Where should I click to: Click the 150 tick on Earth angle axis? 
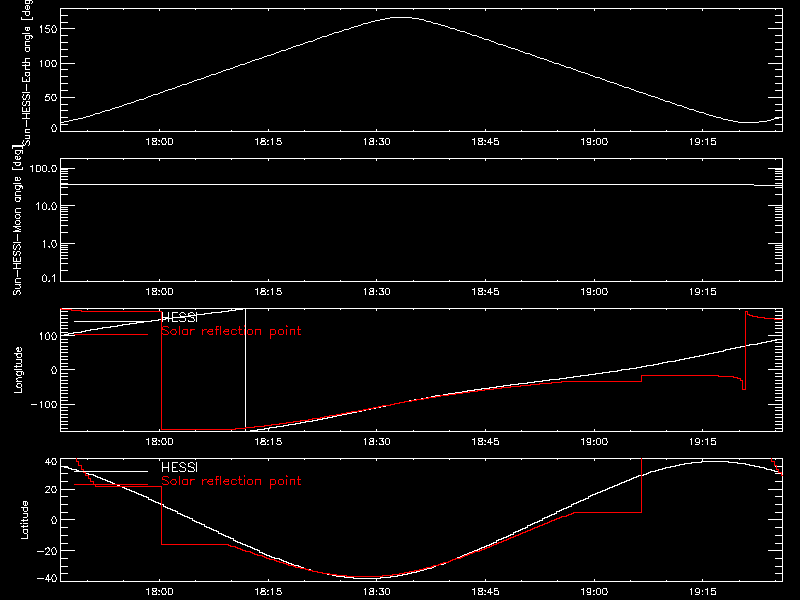click(48, 29)
